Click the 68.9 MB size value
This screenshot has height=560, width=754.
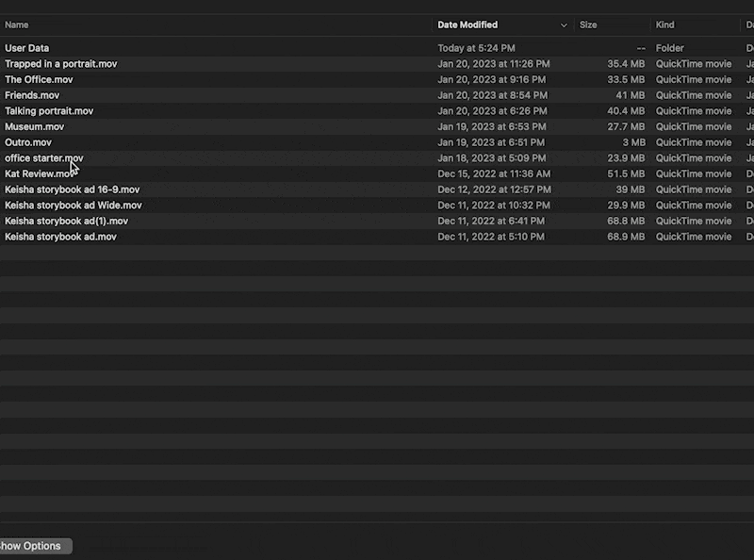[626, 237]
